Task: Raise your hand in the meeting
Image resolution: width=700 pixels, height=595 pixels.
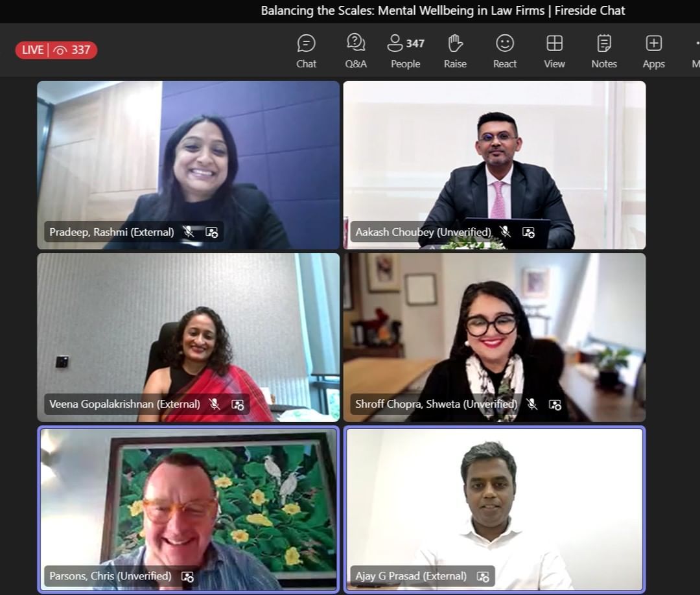Action: [x=455, y=51]
